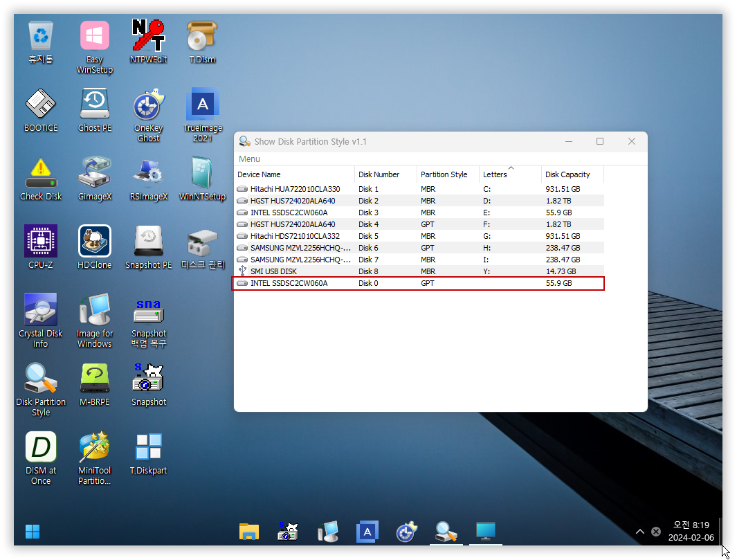Select Hitachi HUA722010CLA330 disk row

(419, 189)
